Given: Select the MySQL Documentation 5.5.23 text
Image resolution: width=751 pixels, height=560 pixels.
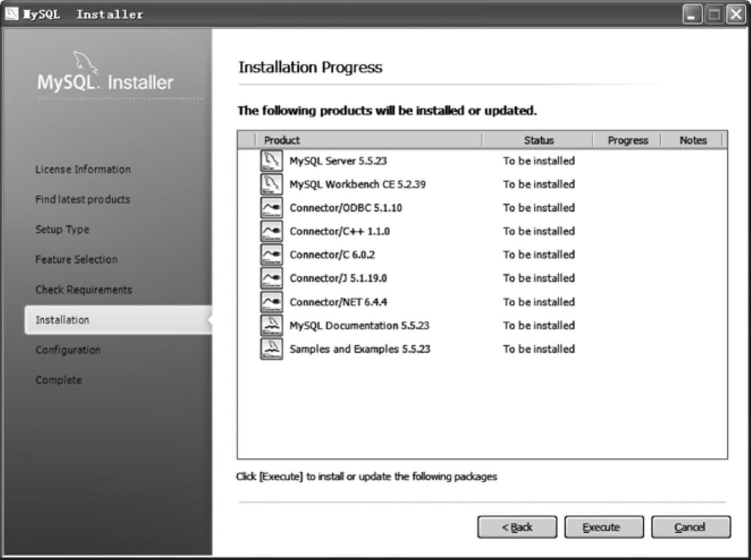Looking at the screenshot, I should [359, 325].
